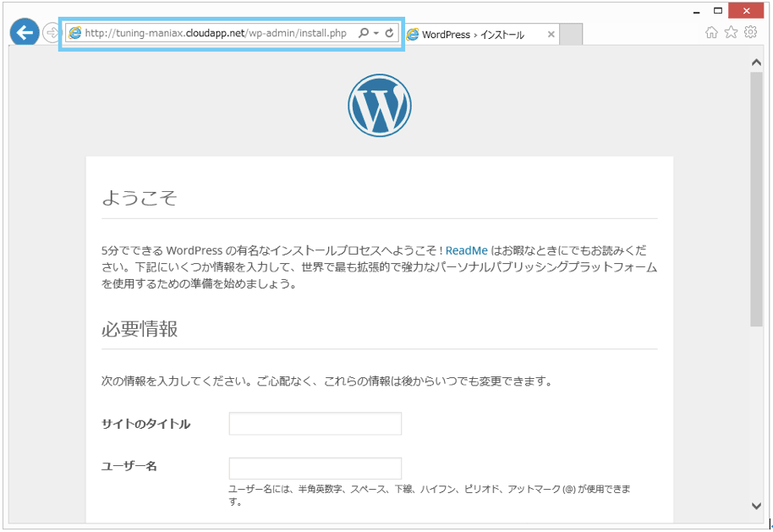The image size is (773, 532).
Task: Open the Home icon in toolbar
Action: [711, 32]
